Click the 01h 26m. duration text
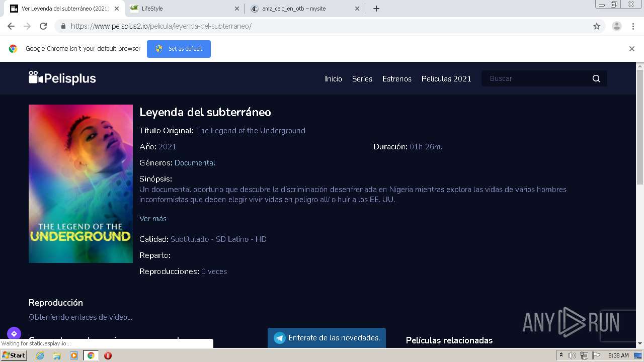644x362 pixels. pos(426,147)
